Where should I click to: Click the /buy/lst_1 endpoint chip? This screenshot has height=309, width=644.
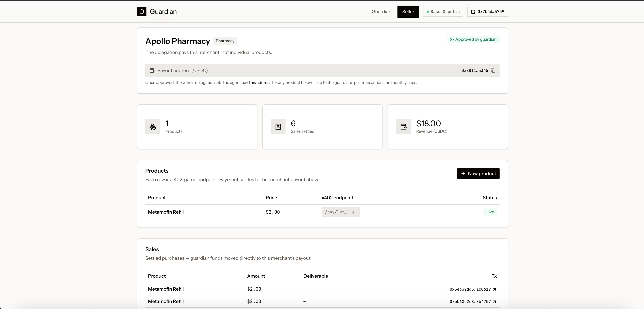click(x=341, y=212)
